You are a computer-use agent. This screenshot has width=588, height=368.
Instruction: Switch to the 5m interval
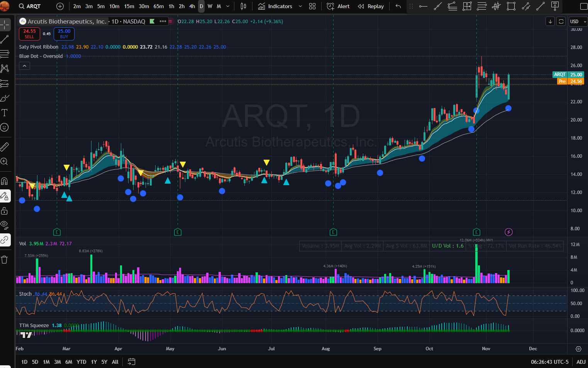(x=101, y=6)
